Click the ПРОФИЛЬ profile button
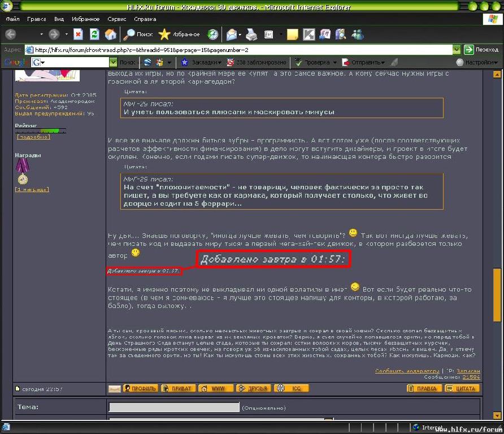This screenshot has height=434, width=504. click(141, 389)
